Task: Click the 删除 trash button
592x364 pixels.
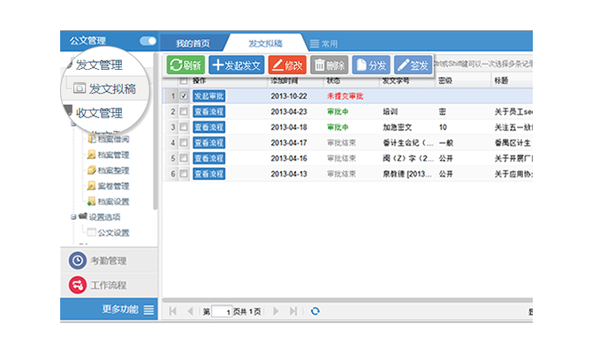Action: [x=329, y=64]
